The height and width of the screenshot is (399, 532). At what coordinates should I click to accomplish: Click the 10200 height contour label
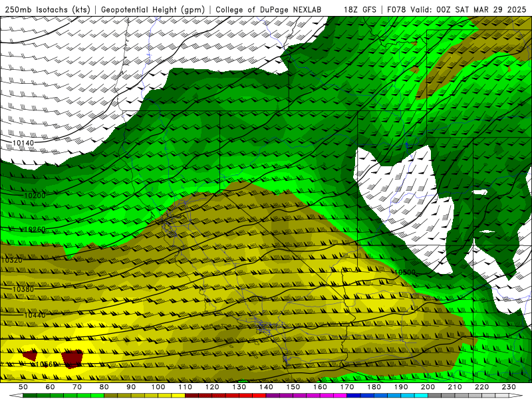point(35,196)
